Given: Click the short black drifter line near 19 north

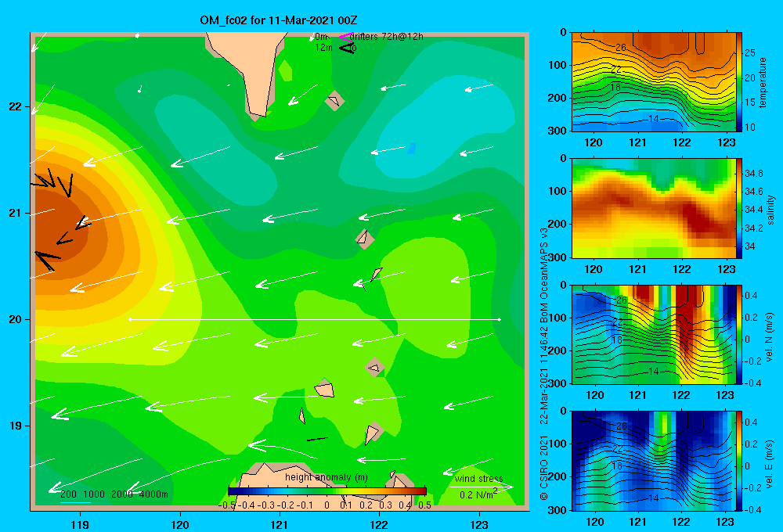Looking at the screenshot, I should point(317,439).
